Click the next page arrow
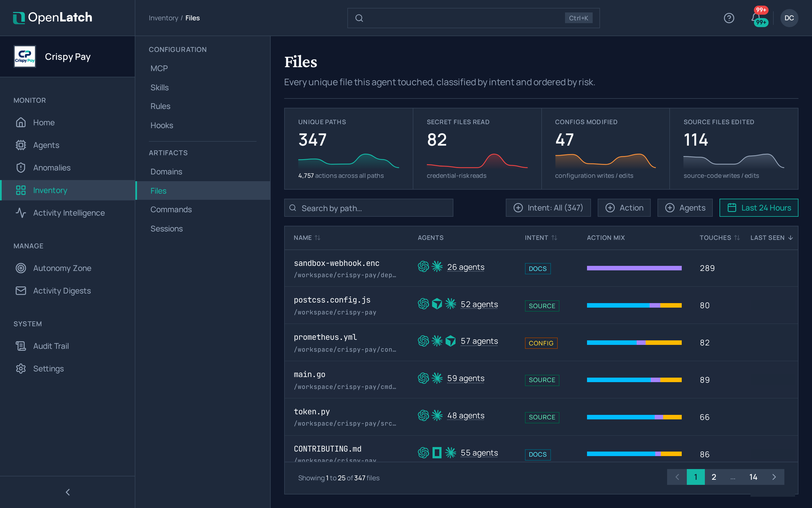This screenshot has width=812, height=508. click(x=774, y=477)
